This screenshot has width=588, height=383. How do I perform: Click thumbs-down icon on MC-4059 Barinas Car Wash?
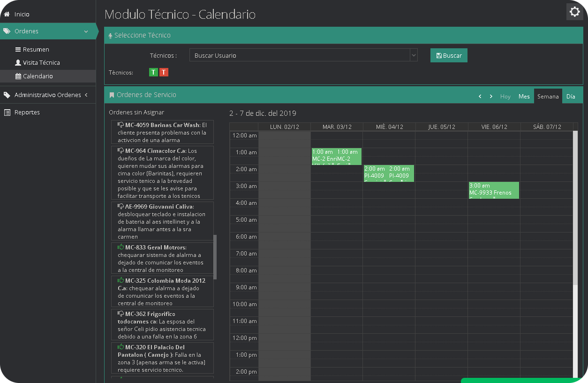pos(121,125)
